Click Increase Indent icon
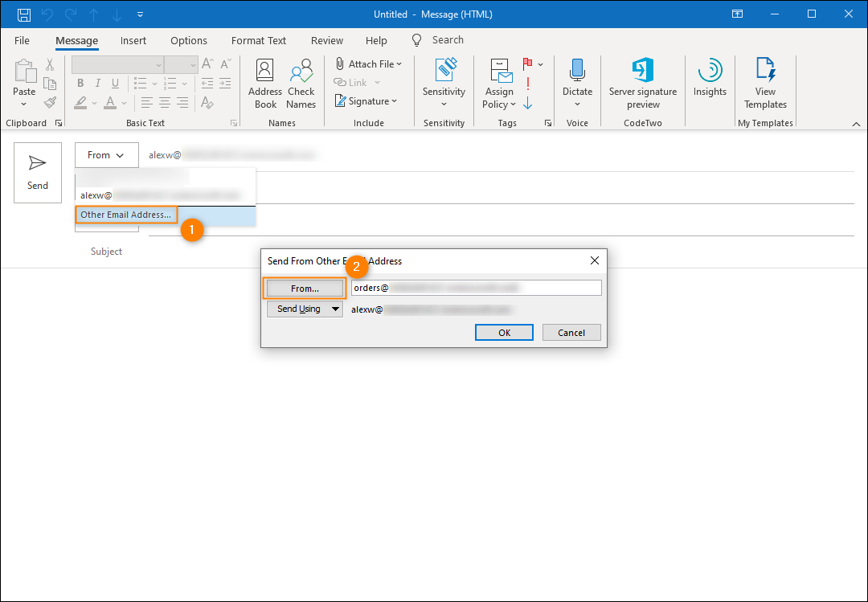Image resolution: width=868 pixels, height=602 pixels. point(225,84)
